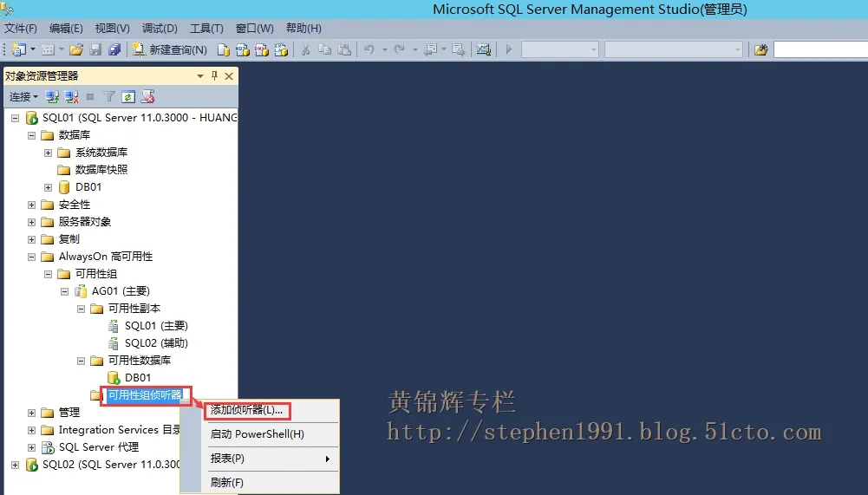
Task: Open the 编辑(E) menu
Action: (x=66, y=29)
